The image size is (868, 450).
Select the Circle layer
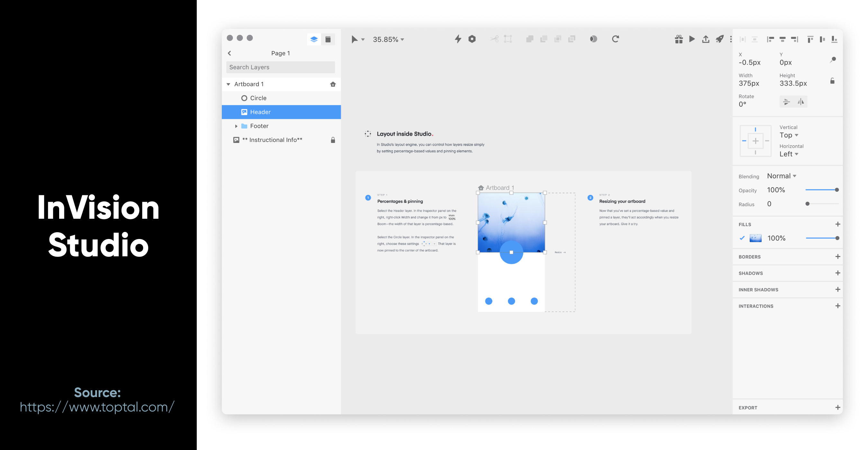(281, 98)
